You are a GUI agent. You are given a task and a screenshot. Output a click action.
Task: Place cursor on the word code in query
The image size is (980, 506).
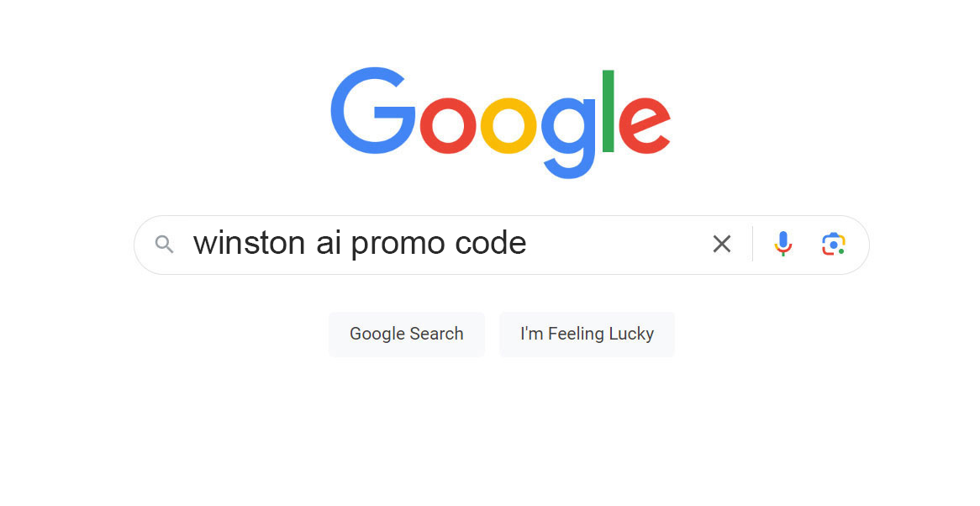[491, 242]
